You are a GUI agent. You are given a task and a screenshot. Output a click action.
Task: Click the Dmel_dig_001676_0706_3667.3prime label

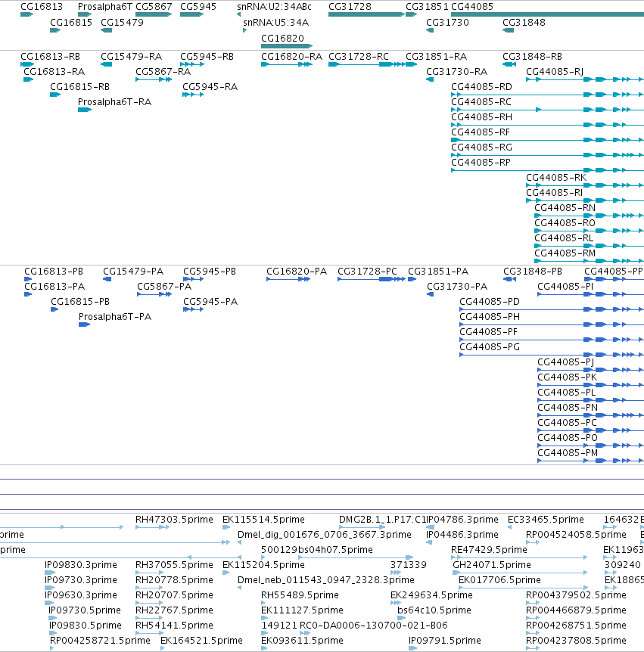[x=325, y=535]
